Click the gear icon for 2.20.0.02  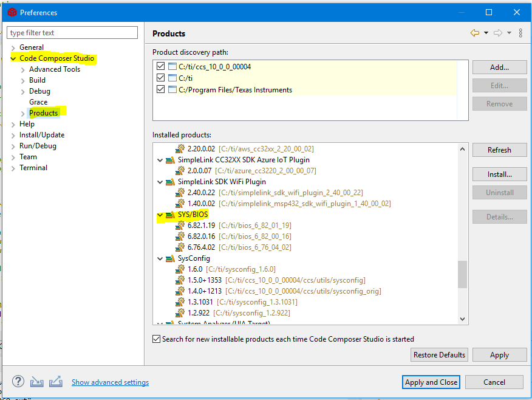[x=180, y=149]
